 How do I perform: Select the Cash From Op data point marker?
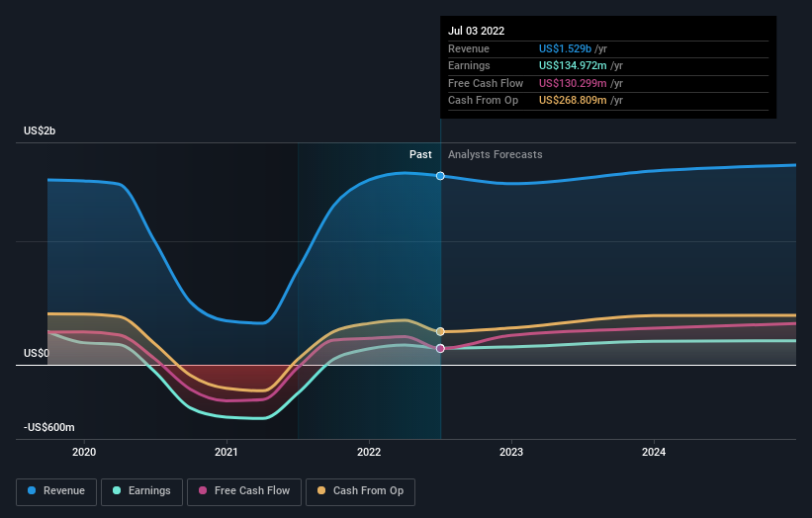440,331
